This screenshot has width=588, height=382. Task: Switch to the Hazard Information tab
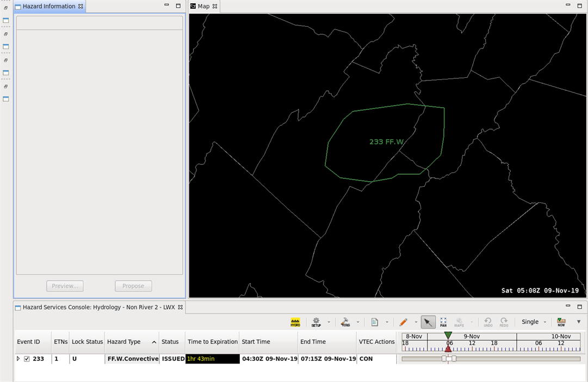pyautogui.click(x=49, y=7)
